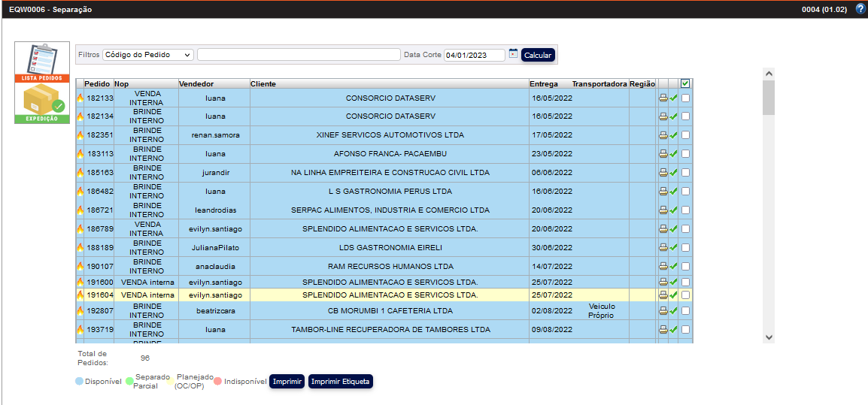Sort by the Vendedor column header

coord(196,83)
